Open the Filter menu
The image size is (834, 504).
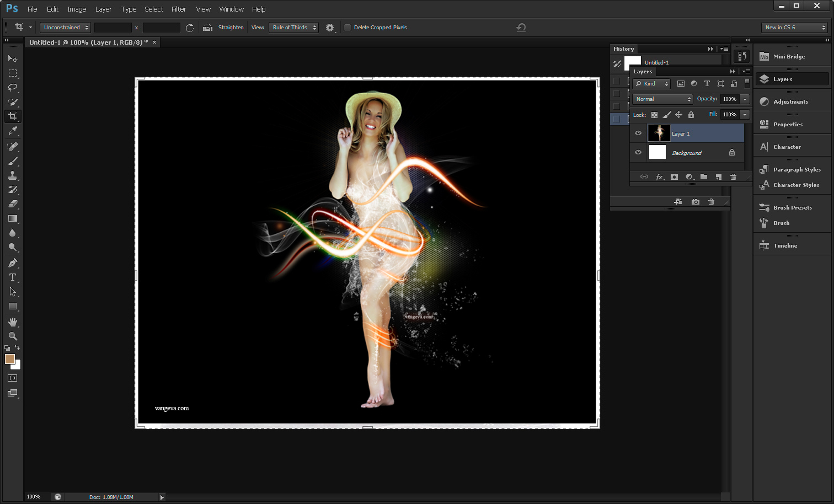click(x=179, y=9)
